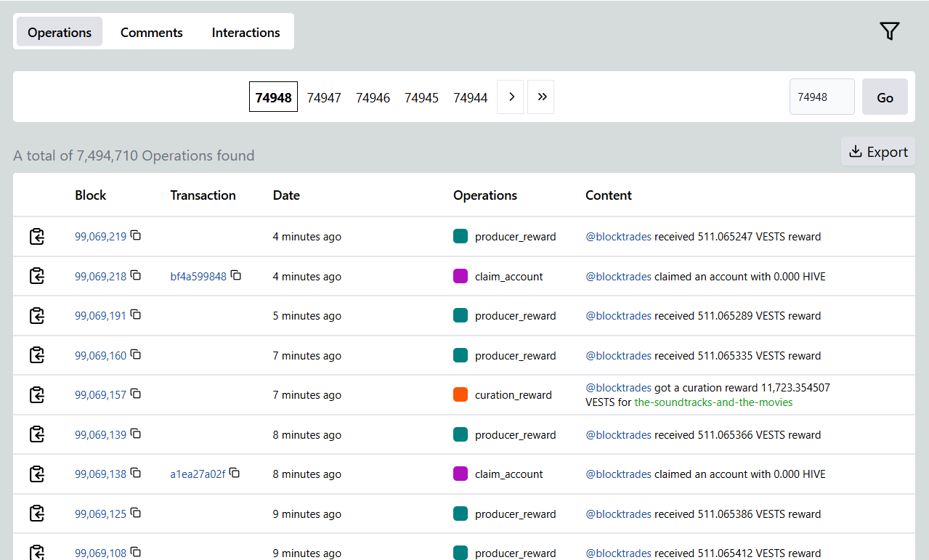
Task: Open raw details icon for block 99,069,219
Action: [x=37, y=237]
